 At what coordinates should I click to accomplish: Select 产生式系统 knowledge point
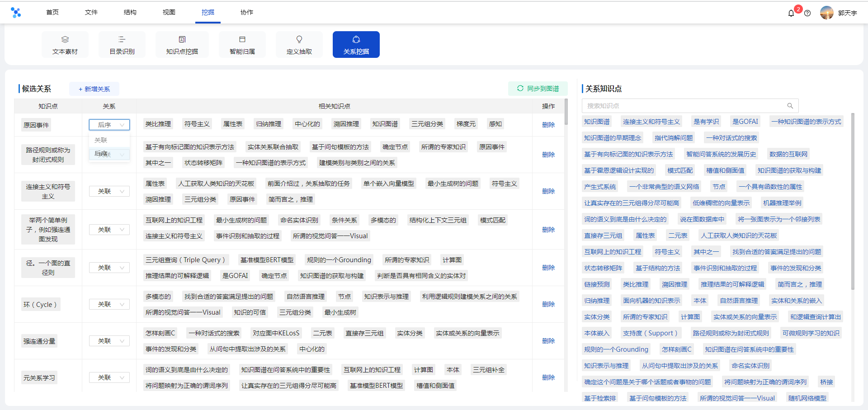600,187
